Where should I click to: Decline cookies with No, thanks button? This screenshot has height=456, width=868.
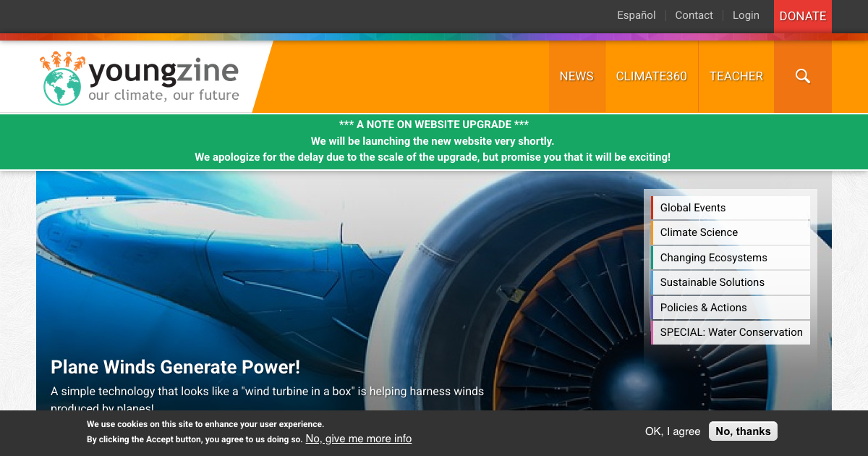[x=743, y=431]
